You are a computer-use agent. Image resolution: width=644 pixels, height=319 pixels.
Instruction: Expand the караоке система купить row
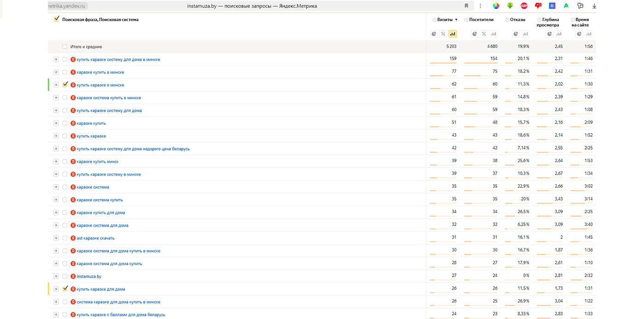point(56,200)
